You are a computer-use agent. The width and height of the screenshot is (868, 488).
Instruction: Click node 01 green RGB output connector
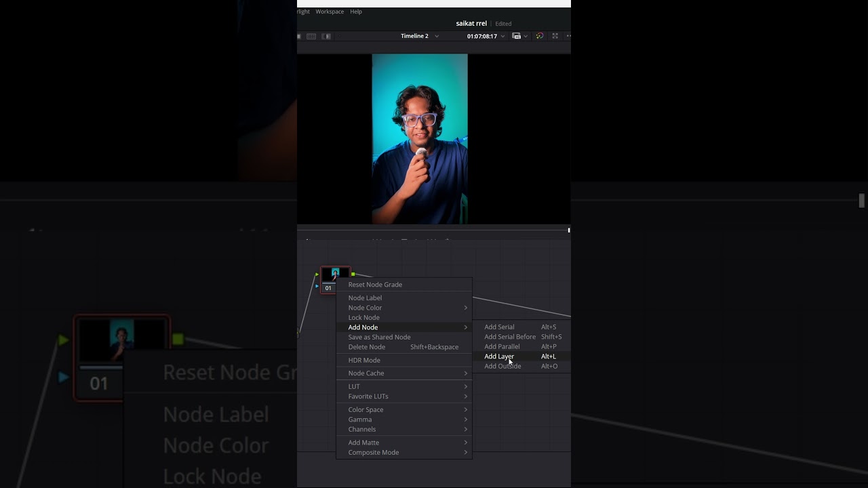click(x=353, y=274)
